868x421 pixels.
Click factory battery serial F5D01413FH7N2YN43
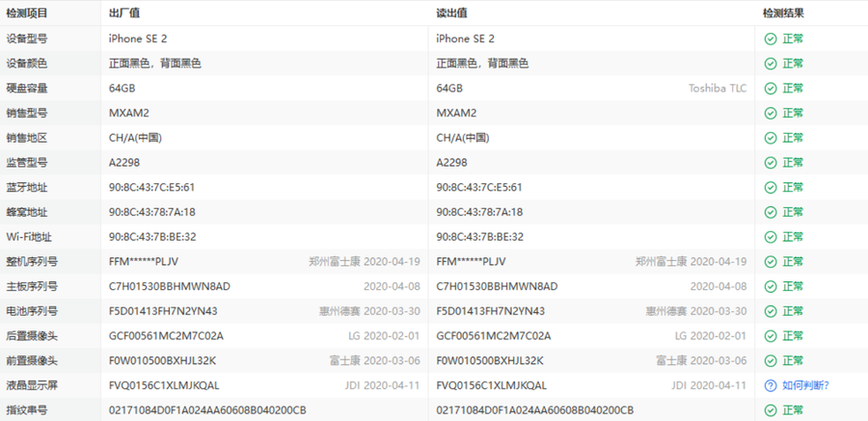click(x=163, y=311)
